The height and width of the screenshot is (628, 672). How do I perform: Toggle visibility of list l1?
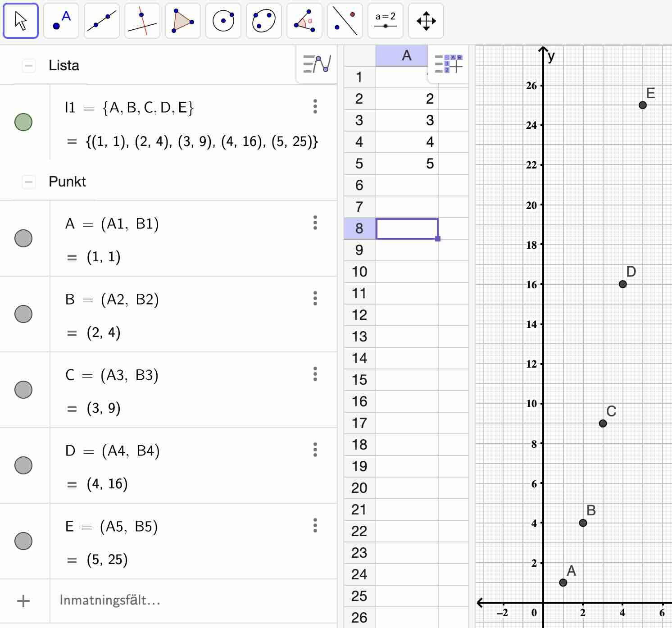point(23,122)
